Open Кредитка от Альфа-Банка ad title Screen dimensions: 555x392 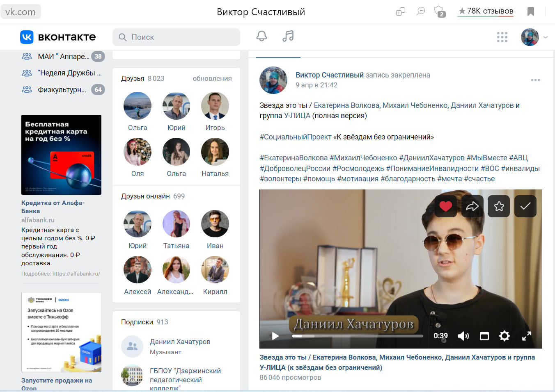[x=53, y=207]
